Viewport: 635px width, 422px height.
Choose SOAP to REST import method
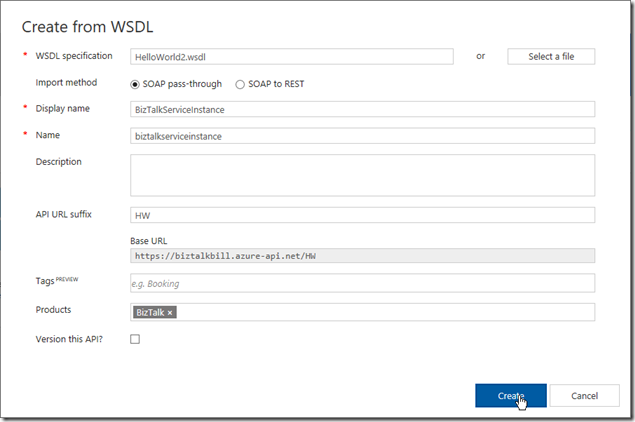240,84
